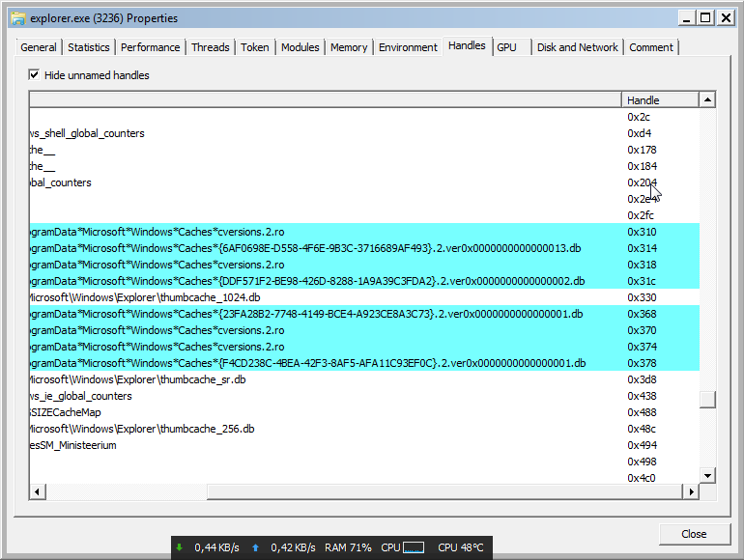
Task: Select the SIZECacheMap row
Action: pos(364,412)
